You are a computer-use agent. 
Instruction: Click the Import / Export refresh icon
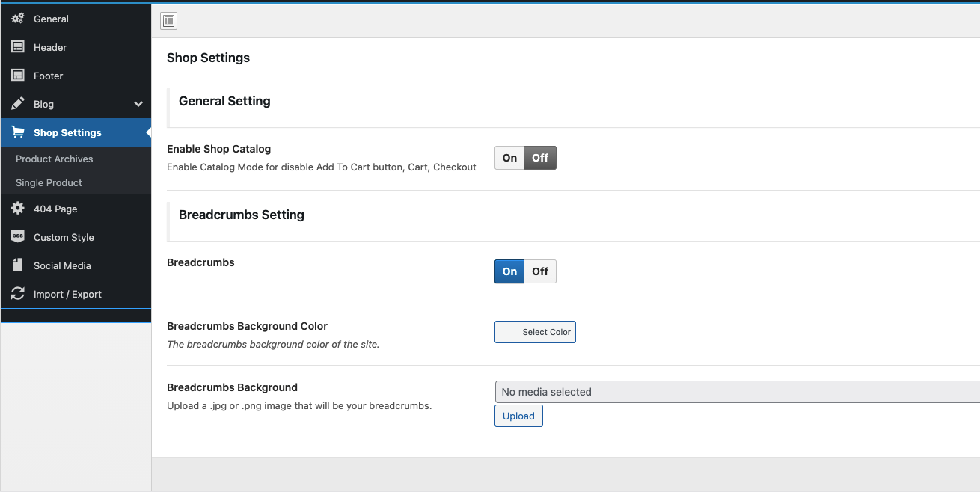tap(18, 294)
